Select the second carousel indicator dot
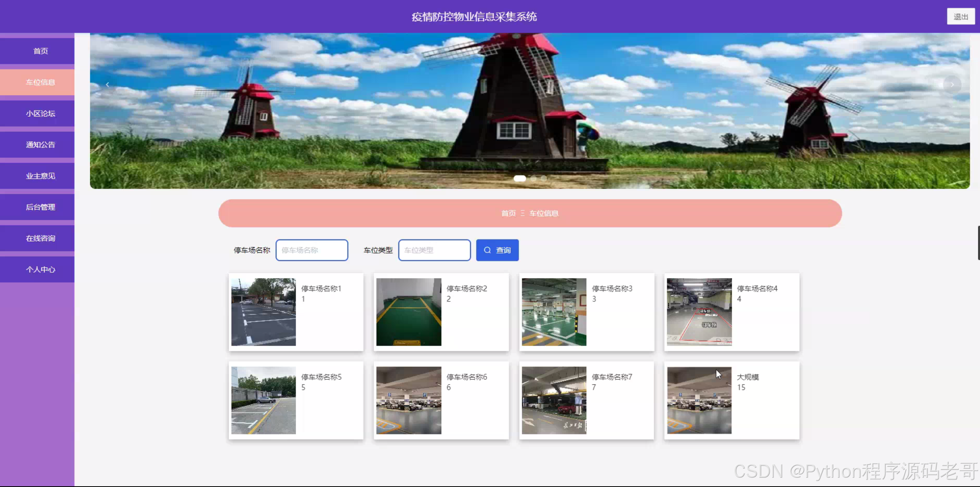The height and width of the screenshot is (487, 980). point(534,179)
